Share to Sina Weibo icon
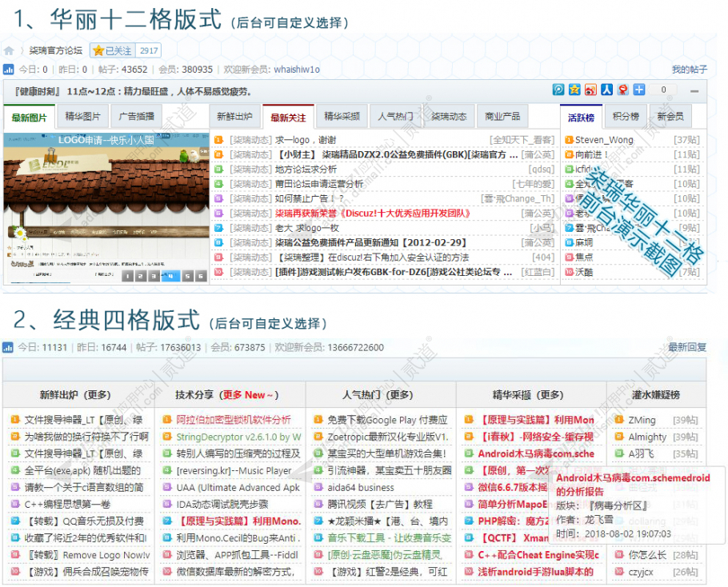This screenshot has width=728, height=587. (592, 90)
